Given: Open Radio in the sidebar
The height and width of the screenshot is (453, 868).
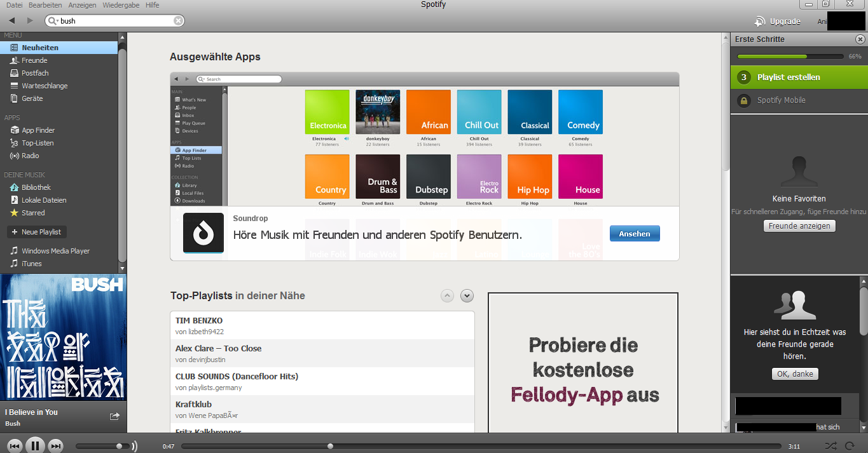Looking at the screenshot, I should [x=30, y=156].
